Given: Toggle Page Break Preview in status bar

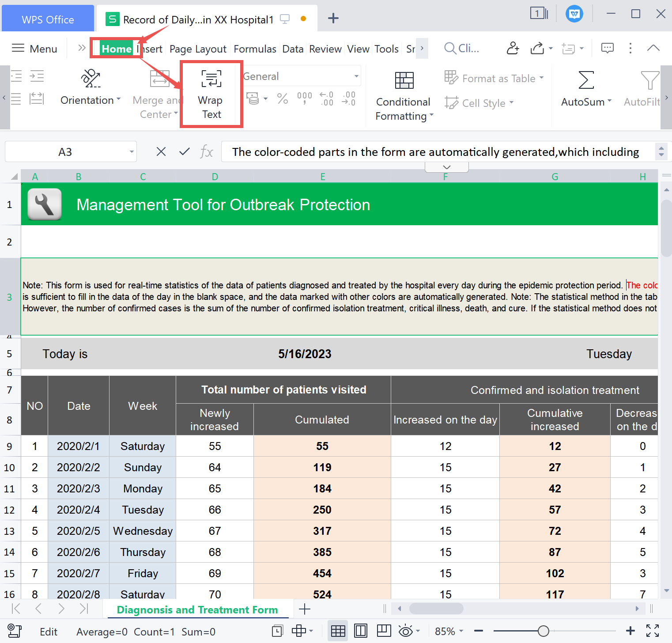Looking at the screenshot, I should click(384, 631).
